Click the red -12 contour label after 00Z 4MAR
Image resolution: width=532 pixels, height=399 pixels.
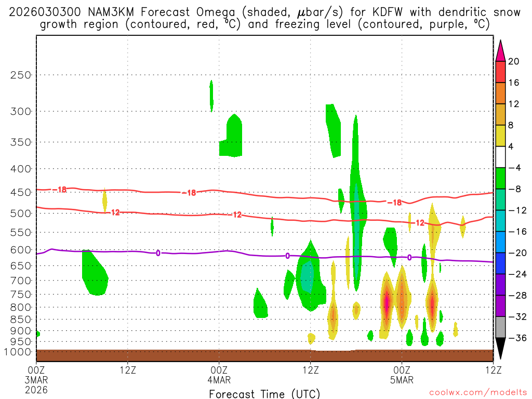235,215
